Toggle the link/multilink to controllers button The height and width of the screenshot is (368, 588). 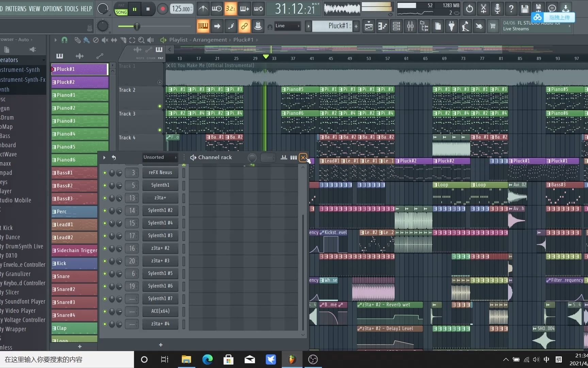244,26
